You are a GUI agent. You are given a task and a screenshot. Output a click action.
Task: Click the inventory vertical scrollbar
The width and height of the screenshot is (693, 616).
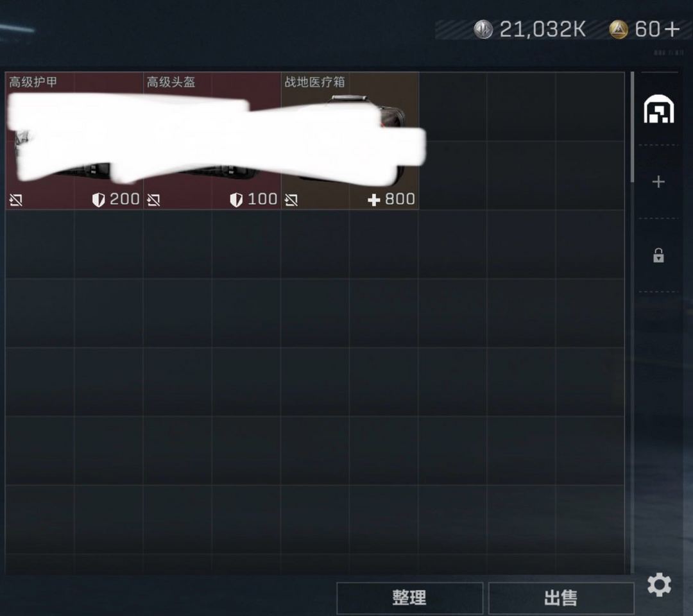point(633,127)
